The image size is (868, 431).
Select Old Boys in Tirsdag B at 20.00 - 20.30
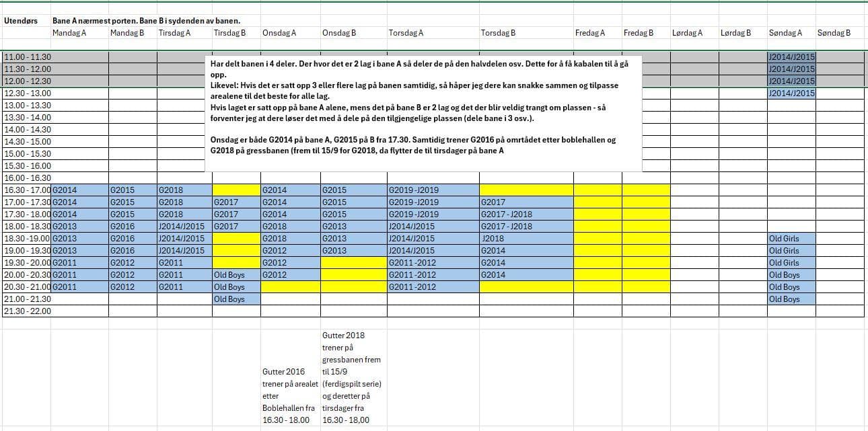[x=236, y=275]
